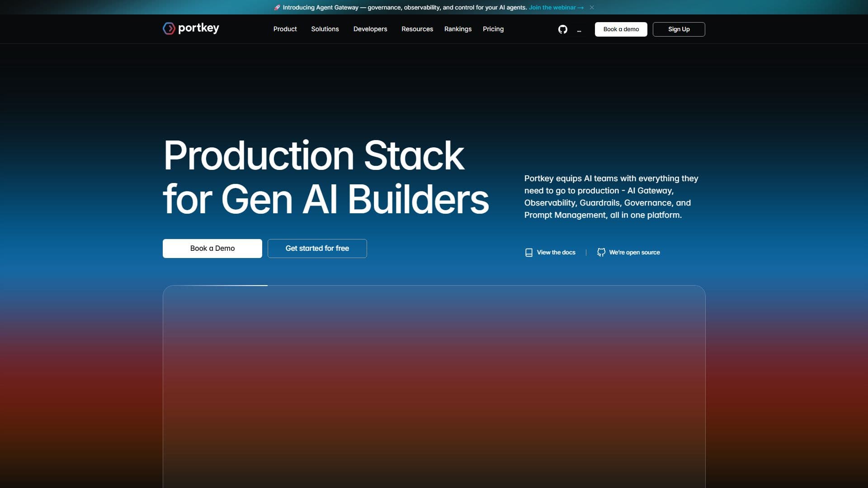Open the GitHub icon in the navbar
Image resolution: width=868 pixels, height=488 pixels.
click(563, 29)
